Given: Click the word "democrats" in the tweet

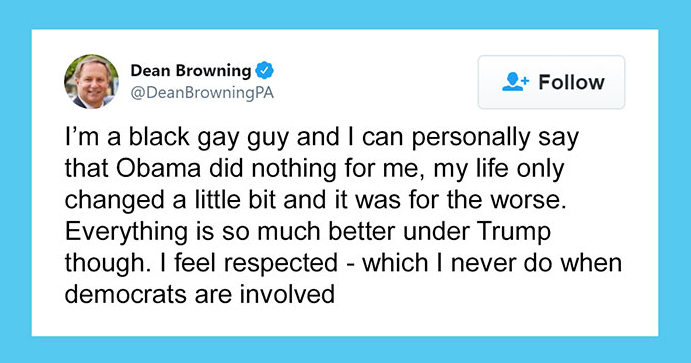Looking at the screenshot, I should tap(126, 294).
